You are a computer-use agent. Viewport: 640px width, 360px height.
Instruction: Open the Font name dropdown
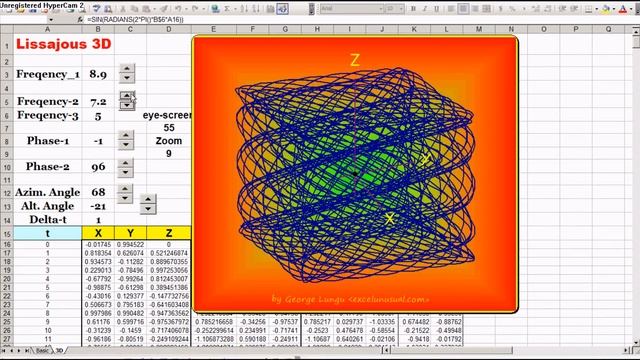click(x=381, y=9)
